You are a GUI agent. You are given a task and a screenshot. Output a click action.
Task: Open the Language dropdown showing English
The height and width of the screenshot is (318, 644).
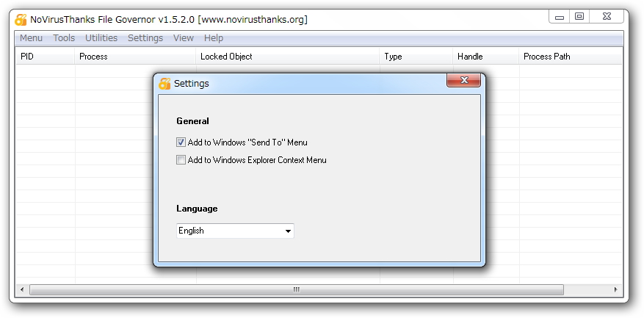point(235,231)
